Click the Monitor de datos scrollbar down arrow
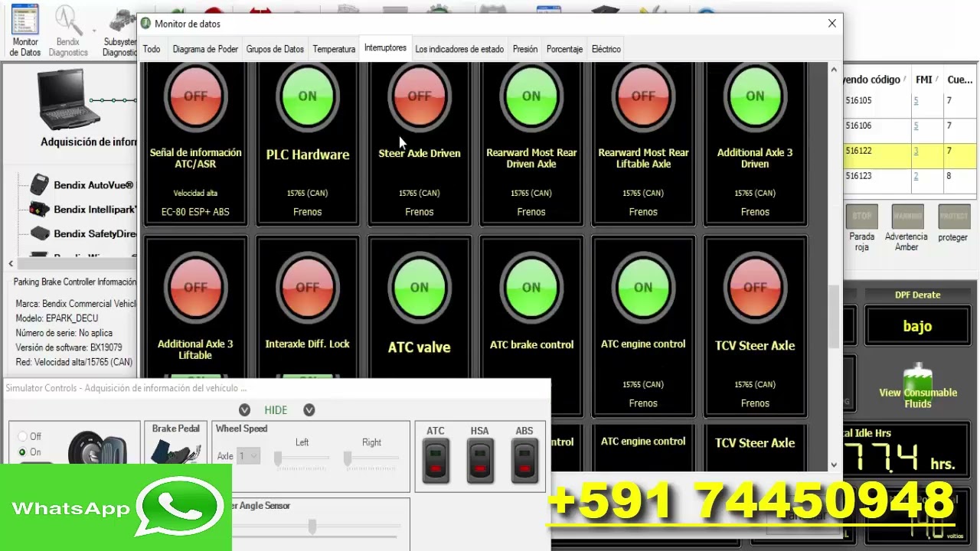This screenshot has width=980, height=551. click(x=833, y=465)
